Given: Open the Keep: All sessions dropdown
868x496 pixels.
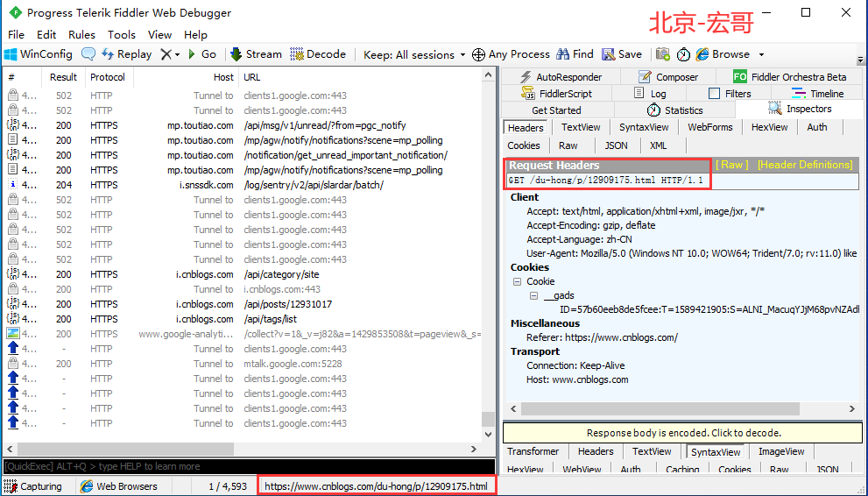Looking at the screenshot, I should [414, 55].
